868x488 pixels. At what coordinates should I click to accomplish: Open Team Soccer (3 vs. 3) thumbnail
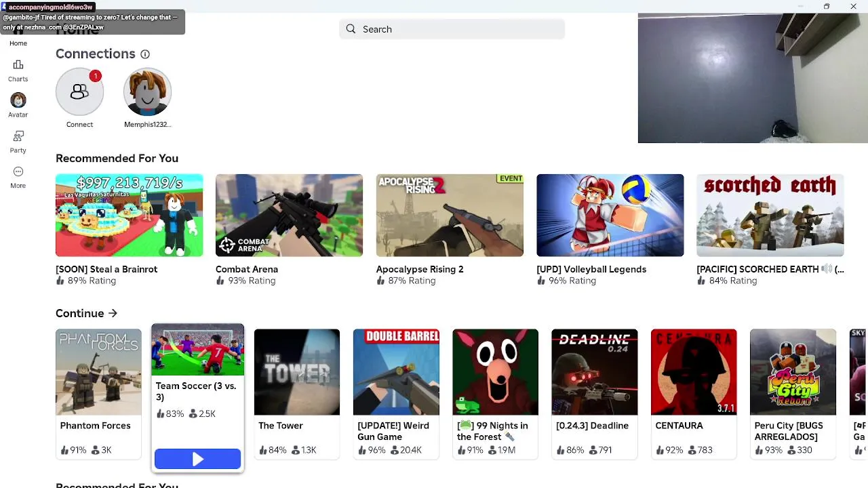197,350
